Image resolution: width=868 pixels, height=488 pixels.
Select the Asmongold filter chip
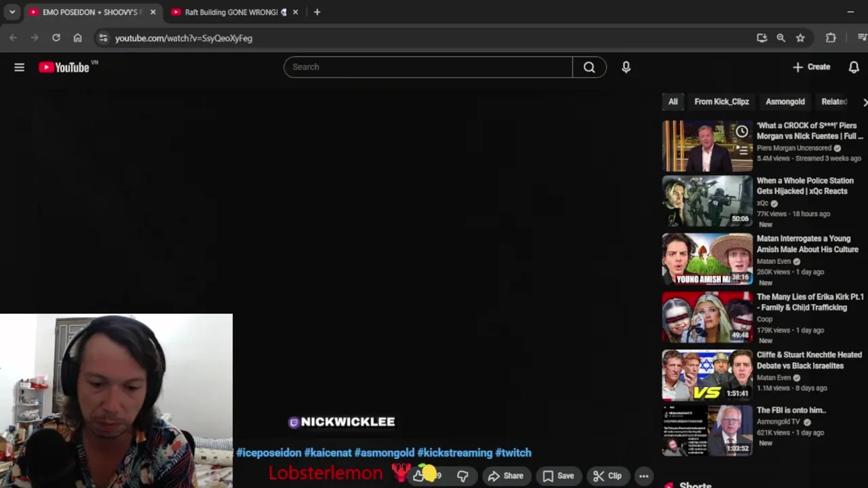point(785,102)
